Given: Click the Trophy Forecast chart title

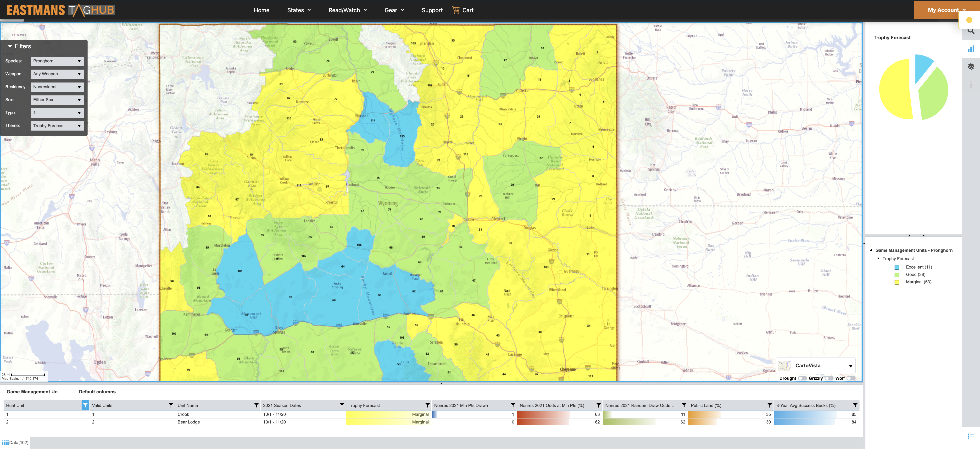Looking at the screenshot, I should [x=892, y=38].
